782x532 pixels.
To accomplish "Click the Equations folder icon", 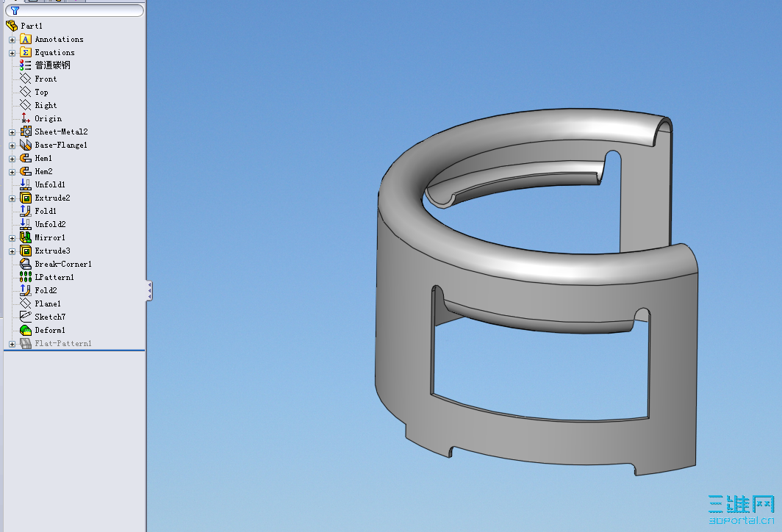I will [26, 52].
